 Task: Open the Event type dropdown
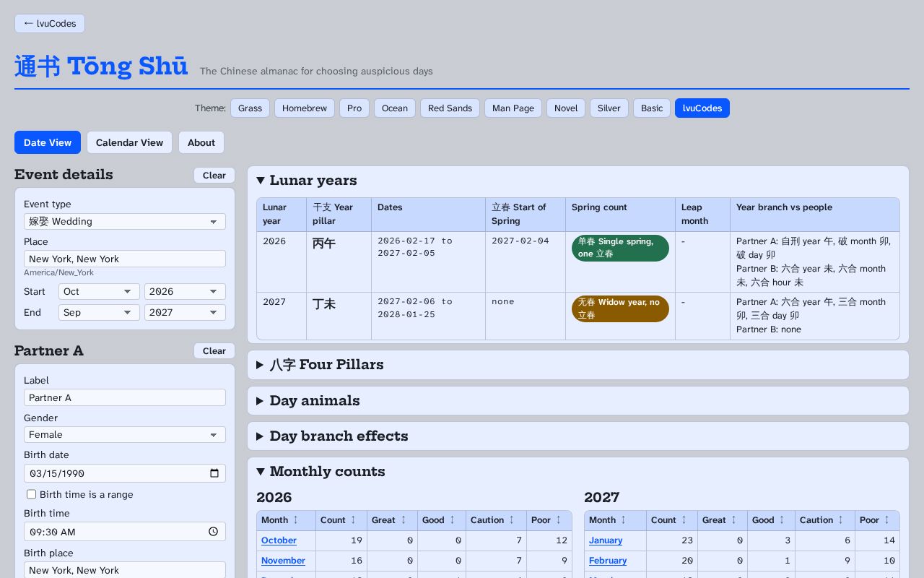(125, 222)
